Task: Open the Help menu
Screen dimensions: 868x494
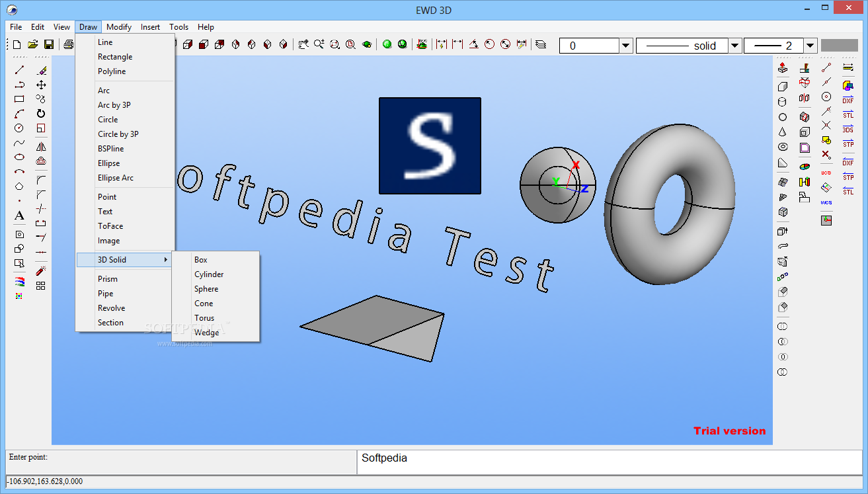Action: pos(206,27)
